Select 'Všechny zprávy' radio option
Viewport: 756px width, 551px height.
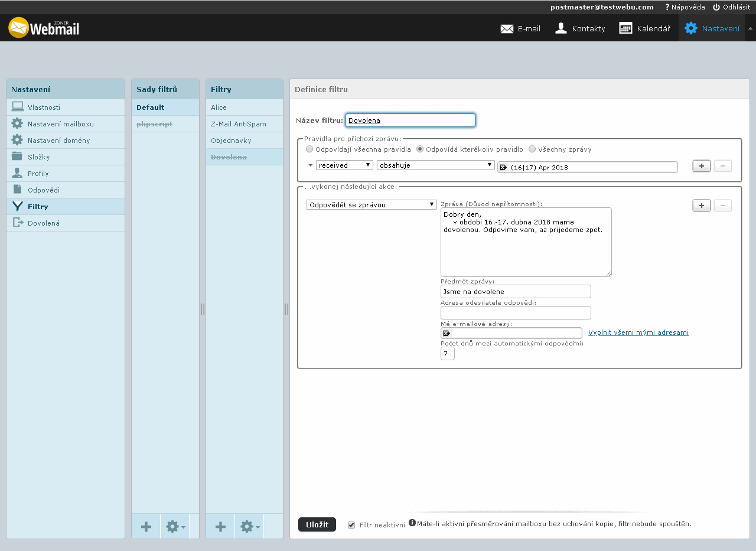(x=532, y=149)
